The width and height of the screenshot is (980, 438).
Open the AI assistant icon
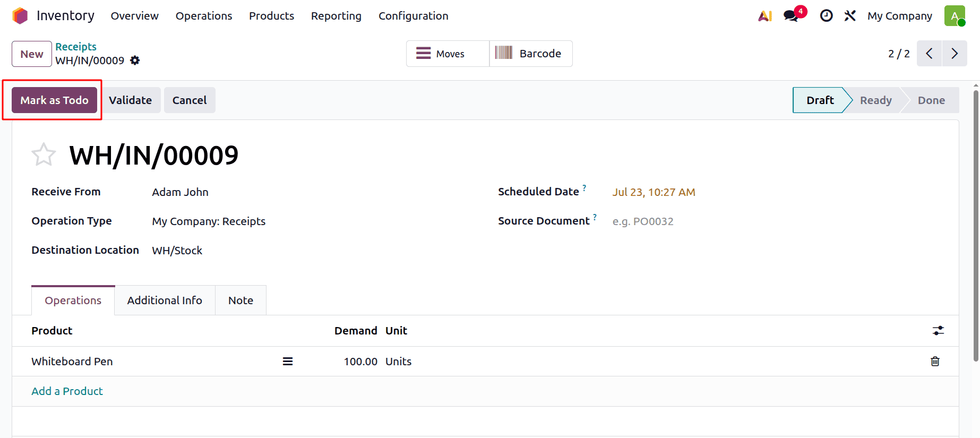[x=765, y=16]
